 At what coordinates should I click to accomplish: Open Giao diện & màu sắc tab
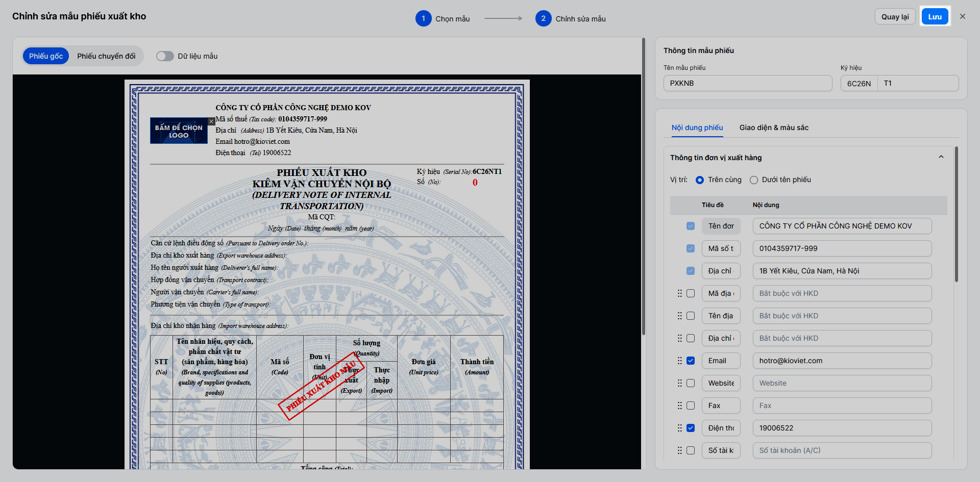(774, 128)
